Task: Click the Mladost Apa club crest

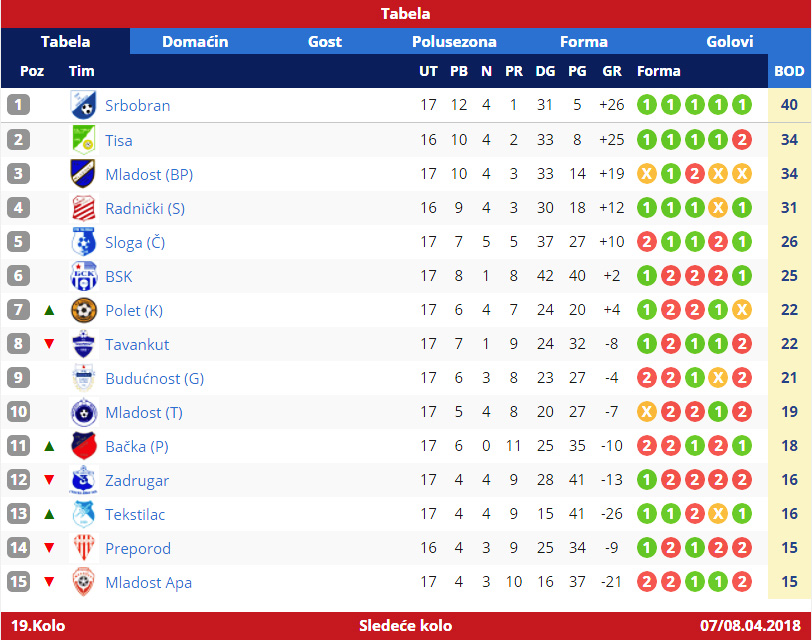Action: (83, 582)
